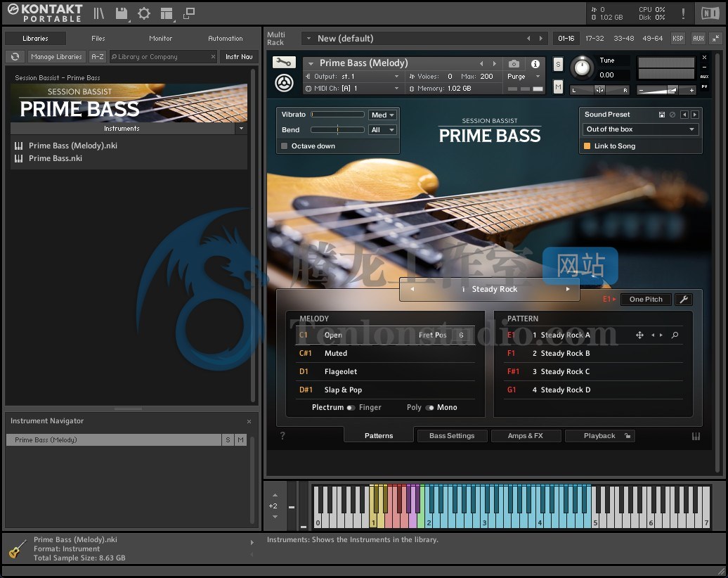Show rack page 17-32

(x=594, y=39)
